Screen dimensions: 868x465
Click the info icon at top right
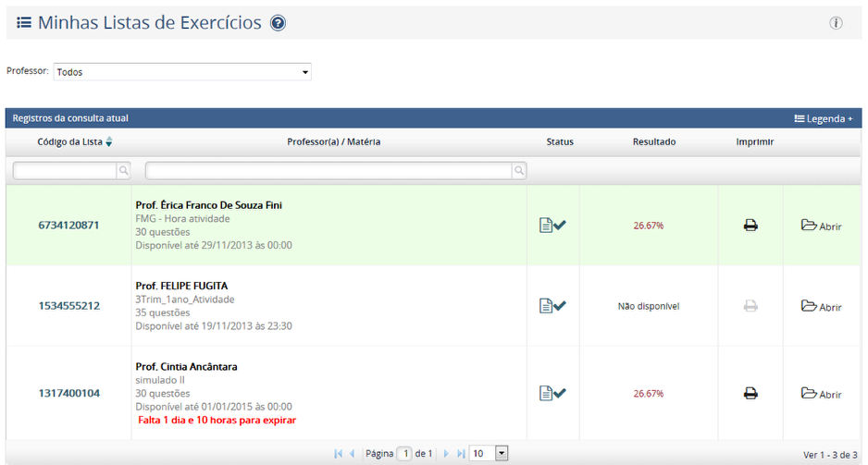tap(836, 23)
